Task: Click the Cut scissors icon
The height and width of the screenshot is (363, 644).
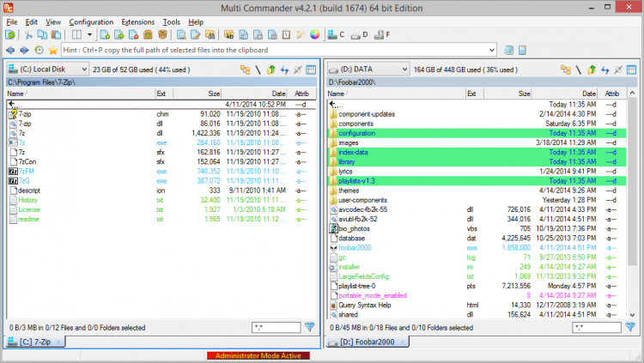Action: coord(28,35)
